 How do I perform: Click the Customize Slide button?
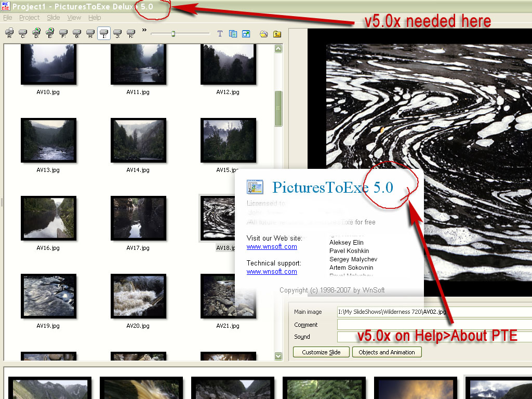pos(321,352)
